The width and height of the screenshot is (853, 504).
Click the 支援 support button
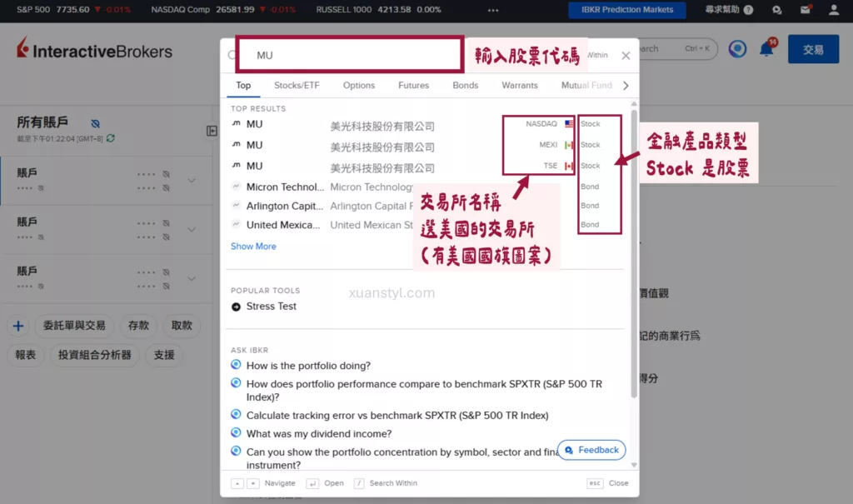[164, 355]
